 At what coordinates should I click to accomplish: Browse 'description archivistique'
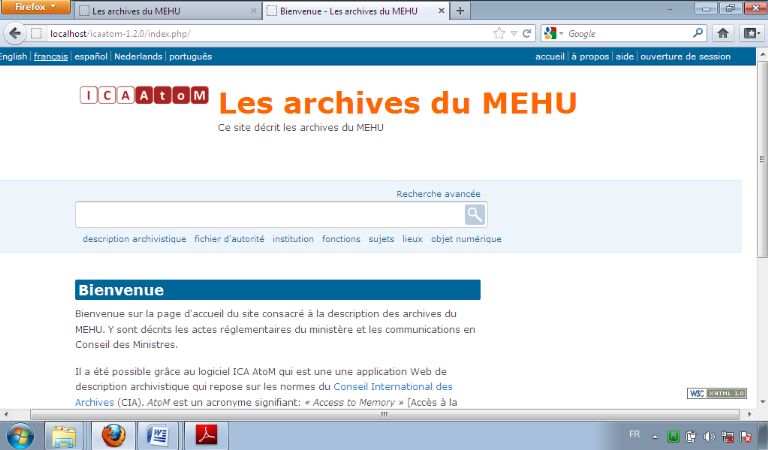pyautogui.click(x=134, y=239)
